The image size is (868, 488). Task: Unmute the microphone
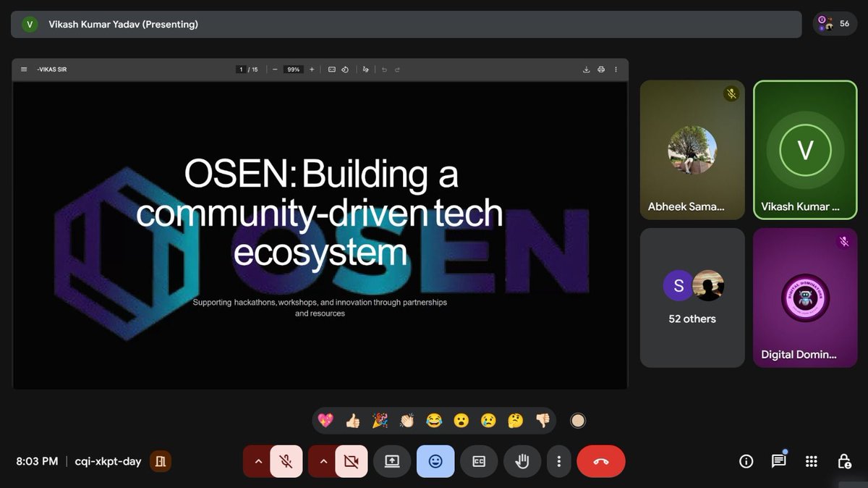click(286, 461)
